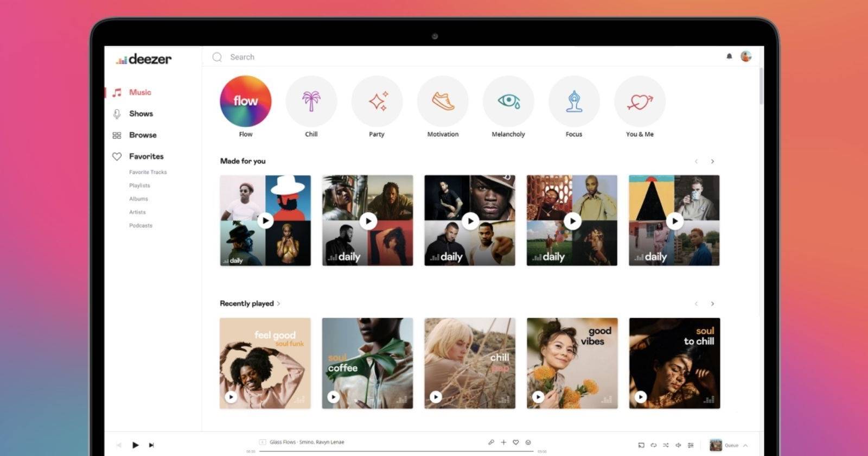Click the search magnifier icon
The height and width of the screenshot is (456, 868).
point(217,57)
